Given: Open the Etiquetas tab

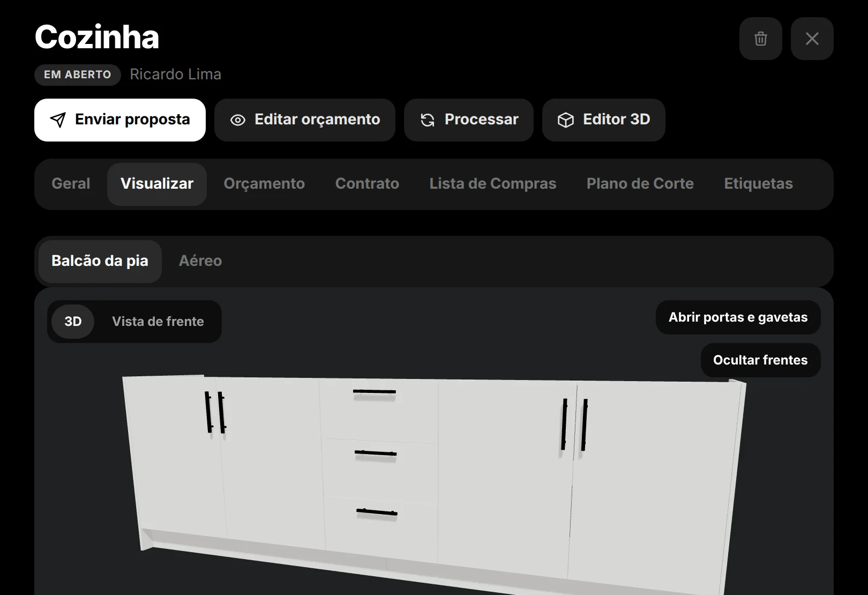Looking at the screenshot, I should [x=758, y=184].
